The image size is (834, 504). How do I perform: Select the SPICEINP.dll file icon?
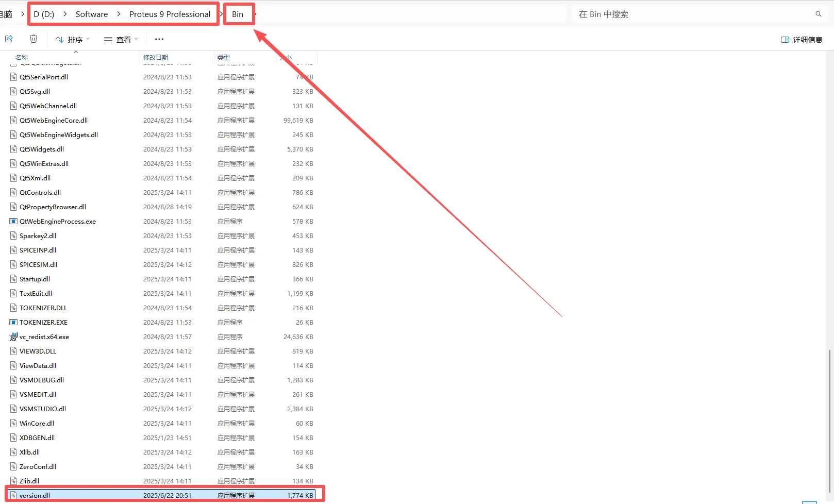coord(13,250)
